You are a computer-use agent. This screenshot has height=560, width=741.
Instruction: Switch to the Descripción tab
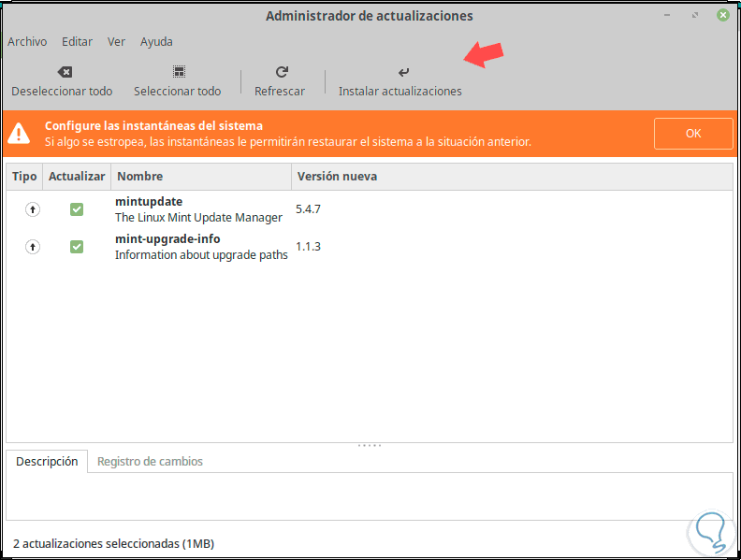47,461
